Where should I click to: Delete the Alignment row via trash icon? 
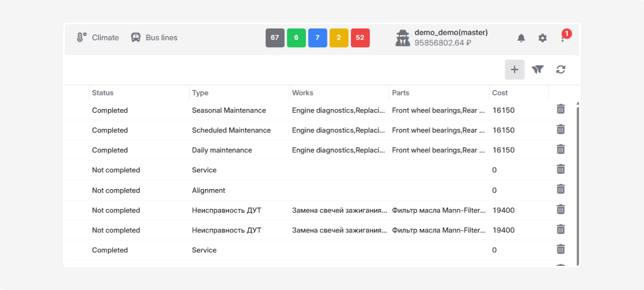(x=561, y=190)
